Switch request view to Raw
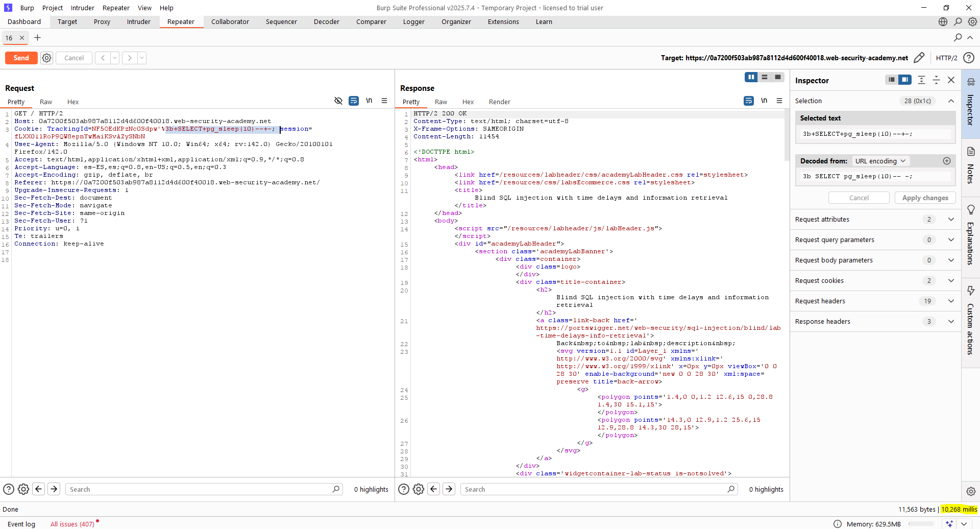This screenshot has width=980, height=529. click(46, 102)
